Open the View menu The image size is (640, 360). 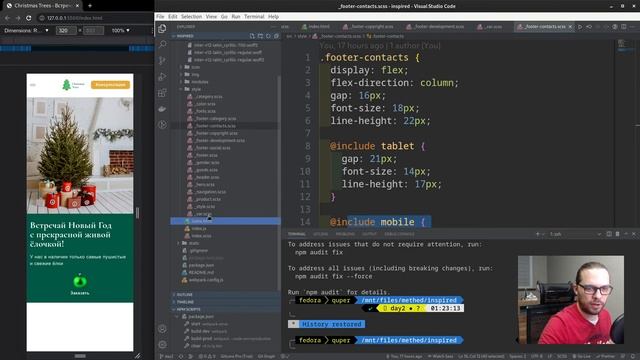(x=211, y=16)
